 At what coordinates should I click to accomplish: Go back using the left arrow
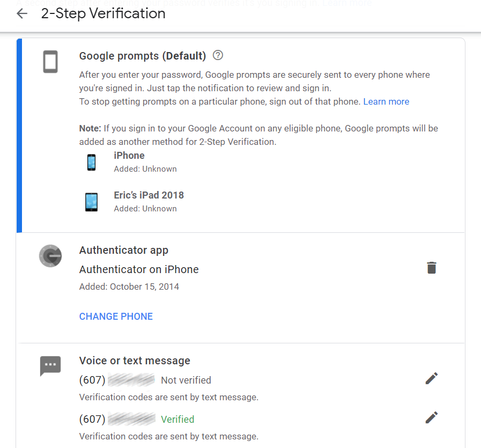tap(22, 13)
